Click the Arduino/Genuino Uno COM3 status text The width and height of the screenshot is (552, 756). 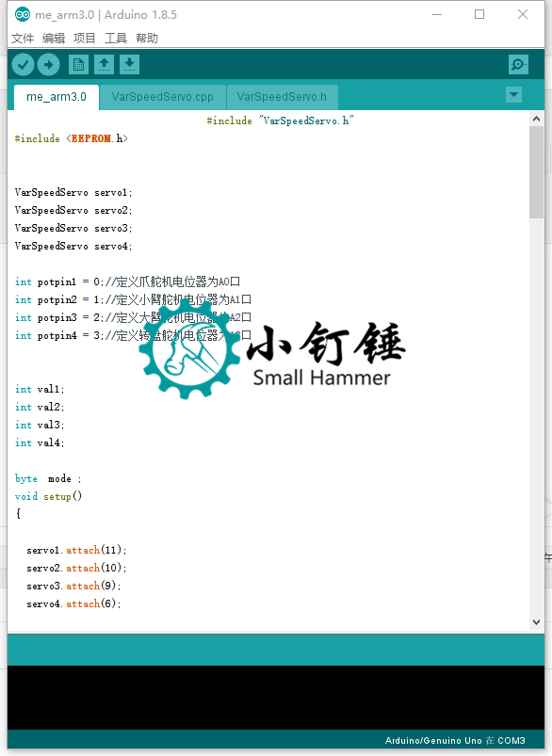pyautogui.click(x=455, y=741)
